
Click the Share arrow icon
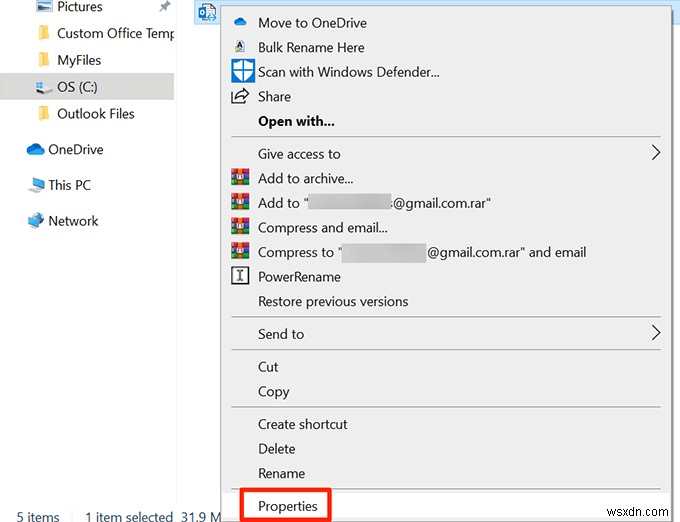[x=240, y=96]
